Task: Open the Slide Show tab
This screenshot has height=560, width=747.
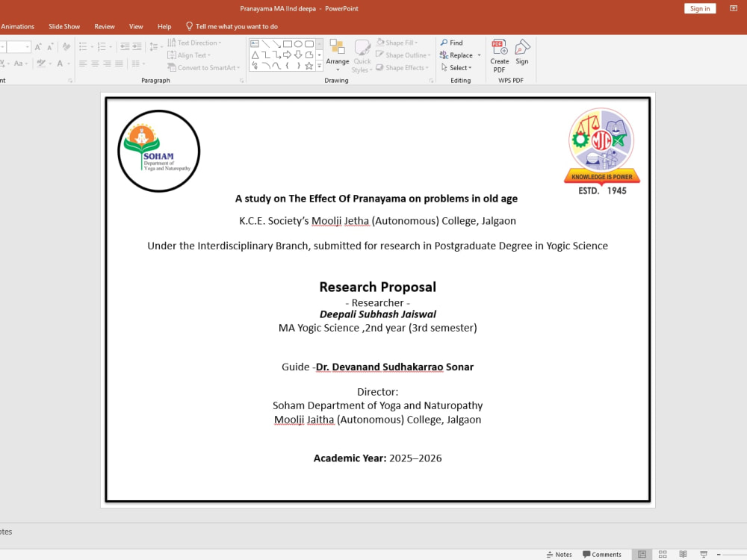Action: [x=64, y=27]
